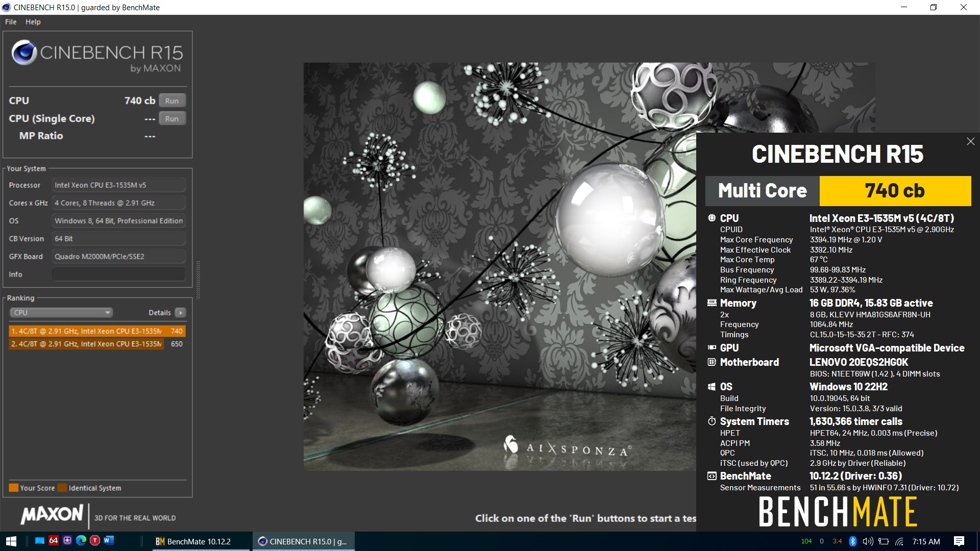Launch the red 64 taskbar app

coord(54,541)
